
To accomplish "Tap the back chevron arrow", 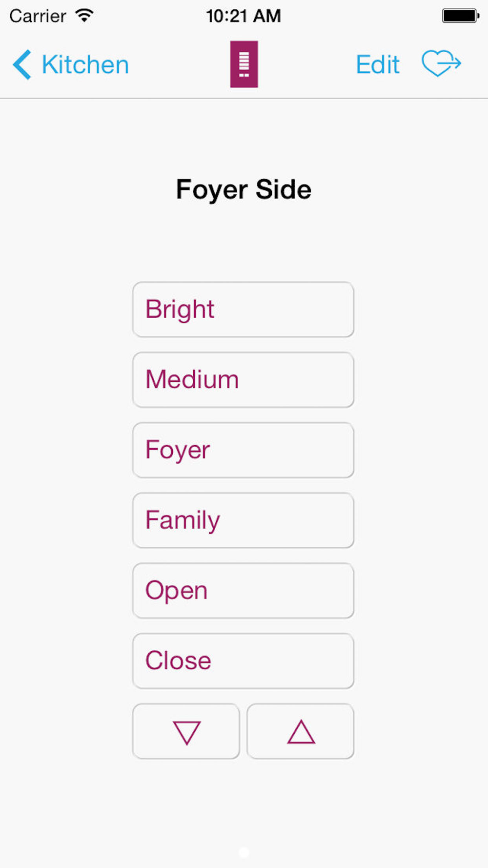I will point(22,64).
